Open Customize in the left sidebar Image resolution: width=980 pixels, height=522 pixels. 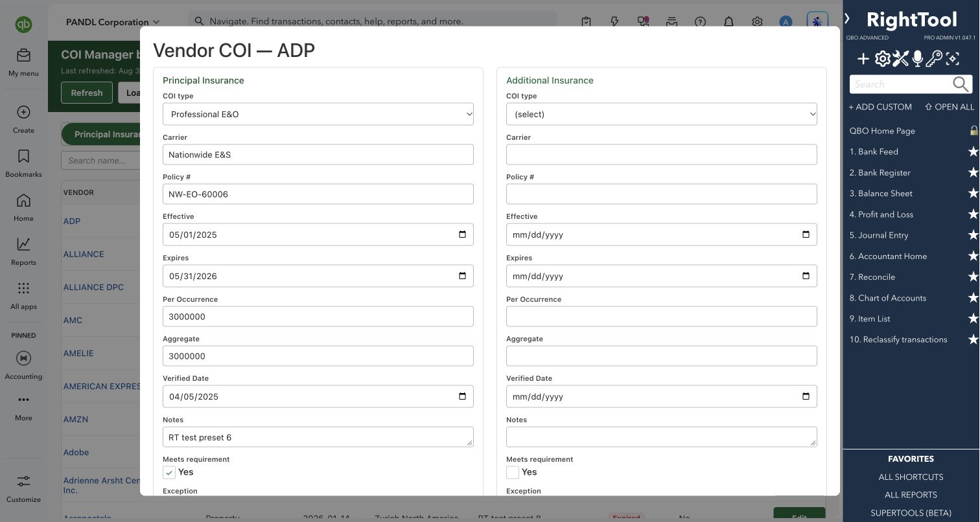tap(23, 489)
